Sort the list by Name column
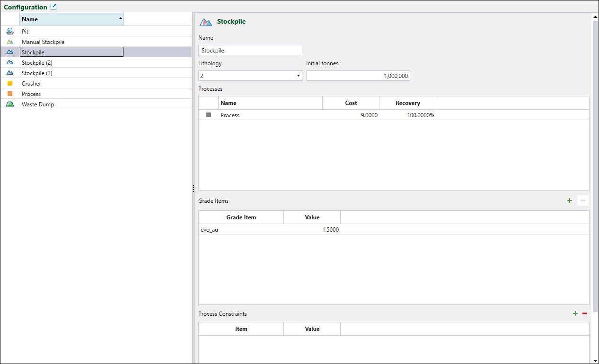The height and width of the screenshot is (364, 599). pos(71,19)
